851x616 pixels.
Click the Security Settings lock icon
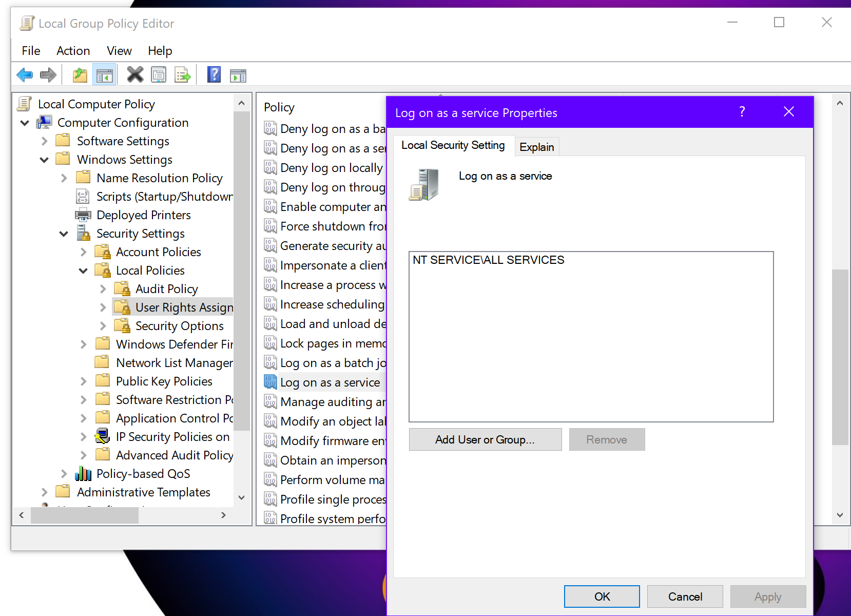83,233
